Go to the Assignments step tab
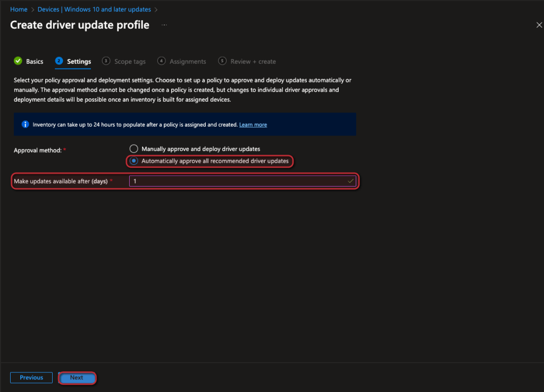 click(x=188, y=62)
